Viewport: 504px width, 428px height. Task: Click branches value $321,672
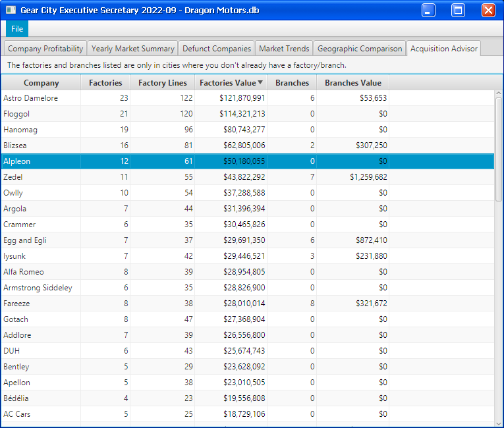pos(372,304)
